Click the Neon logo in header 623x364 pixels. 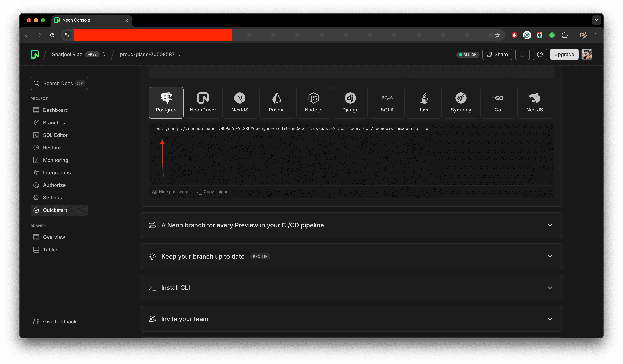[x=35, y=54]
